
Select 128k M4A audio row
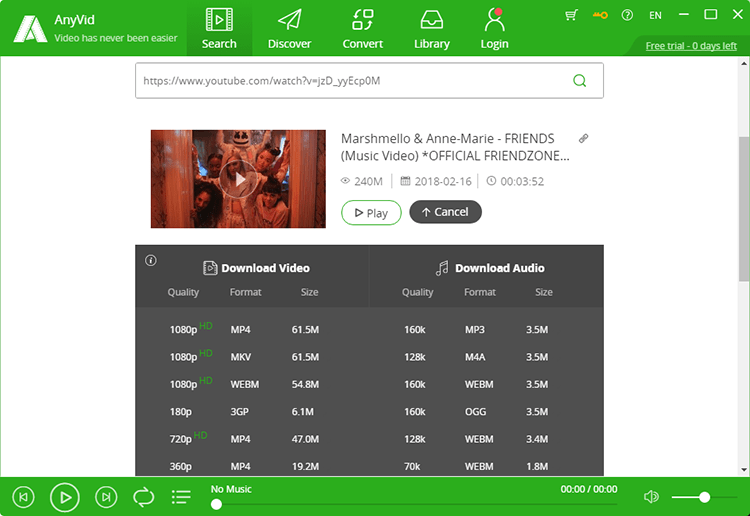486,357
